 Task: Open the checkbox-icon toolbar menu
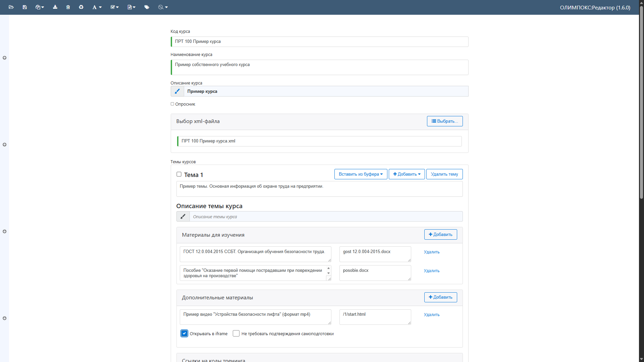[x=114, y=7]
